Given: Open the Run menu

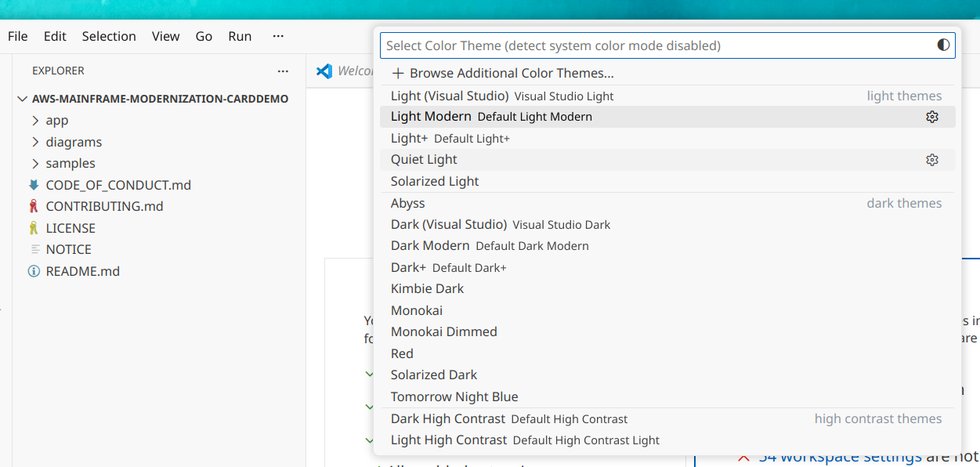Looking at the screenshot, I should [x=240, y=36].
